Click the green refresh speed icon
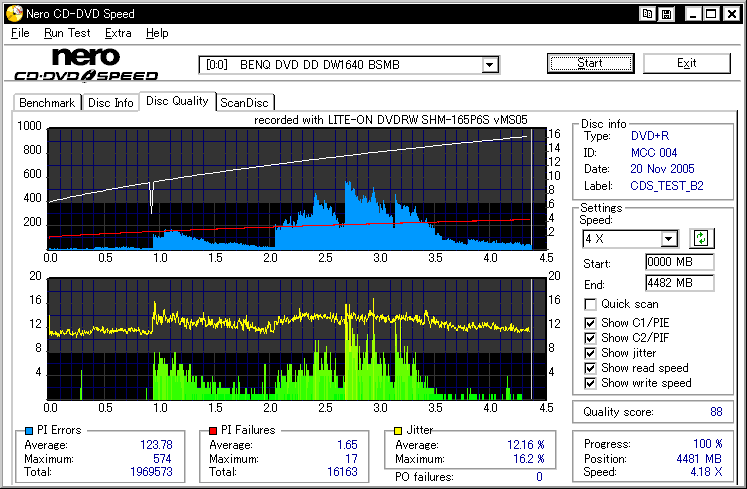The width and height of the screenshot is (747, 489). 701,238
